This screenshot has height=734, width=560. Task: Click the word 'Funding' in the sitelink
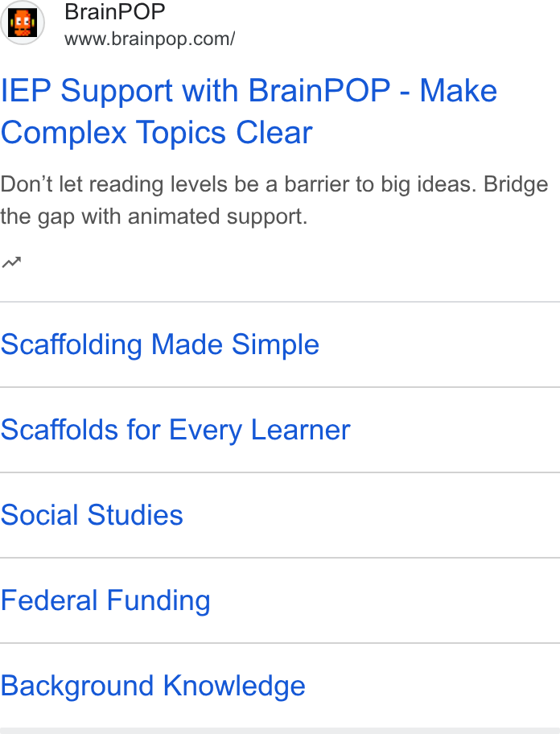(x=159, y=601)
